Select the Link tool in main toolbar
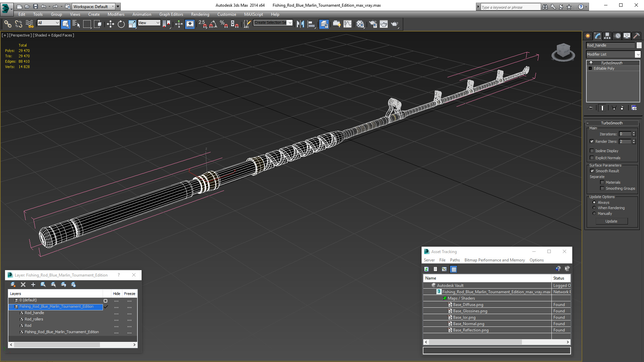644x362 pixels. (x=8, y=24)
